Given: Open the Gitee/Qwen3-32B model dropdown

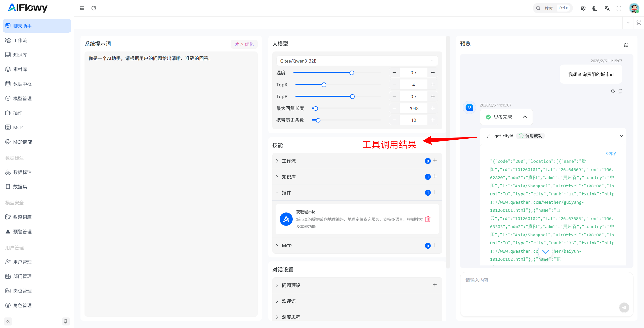Looking at the screenshot, I should (357, 61).
